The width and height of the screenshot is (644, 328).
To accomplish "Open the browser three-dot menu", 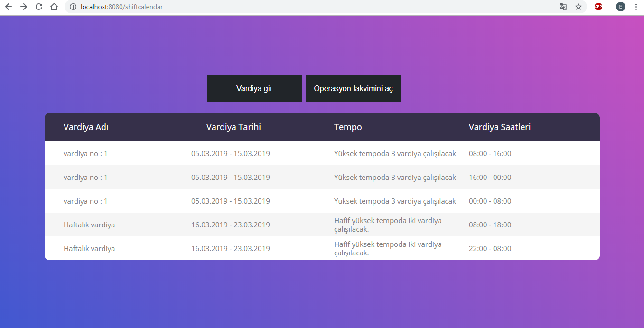I will pyautogui.click(x=636, y=7).
